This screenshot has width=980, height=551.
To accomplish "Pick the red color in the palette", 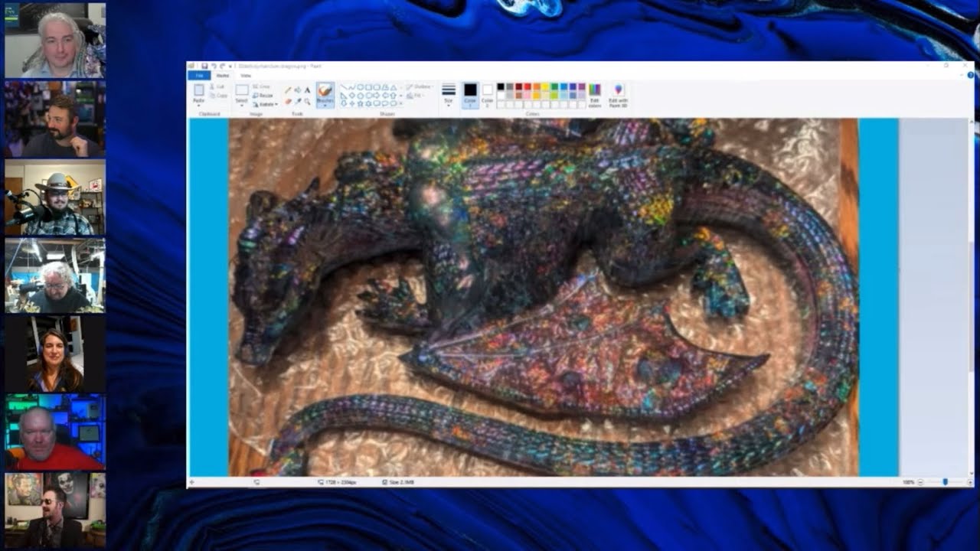I will pos(528,87).
